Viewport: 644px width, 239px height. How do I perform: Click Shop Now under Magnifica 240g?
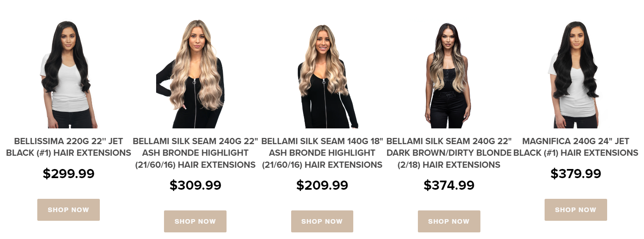point(576,210)
